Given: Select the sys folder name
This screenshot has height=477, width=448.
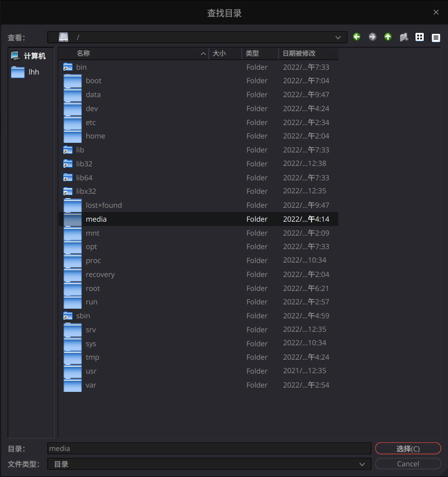Looking at the screenshot, I should tap(91, 344).
